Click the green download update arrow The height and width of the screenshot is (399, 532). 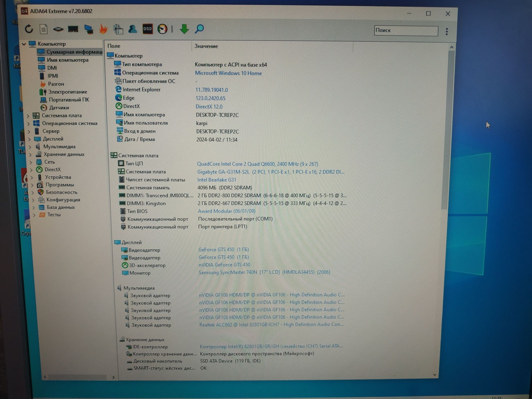(x=184, y=29)
